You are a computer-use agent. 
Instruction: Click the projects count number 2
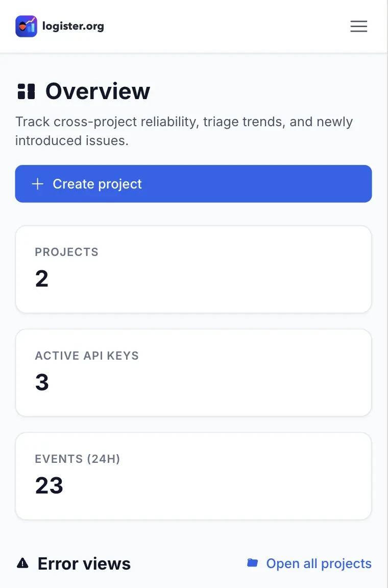click(x=42, y=279)
